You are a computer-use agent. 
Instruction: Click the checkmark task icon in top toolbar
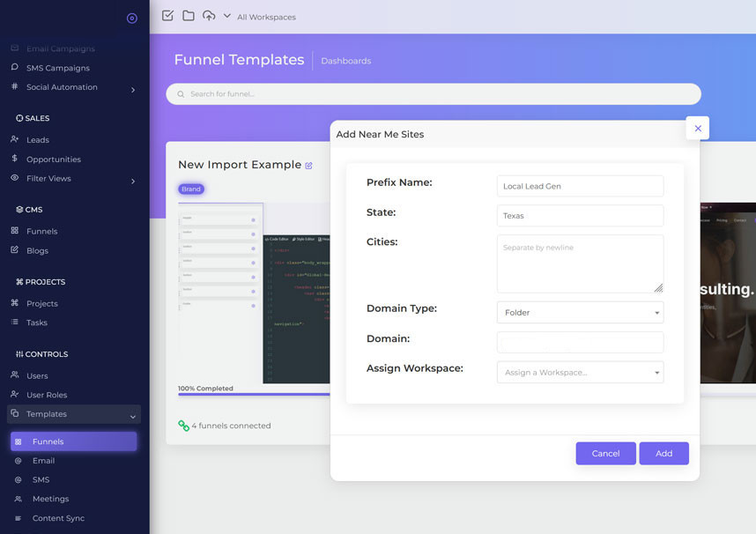(168, 16)
